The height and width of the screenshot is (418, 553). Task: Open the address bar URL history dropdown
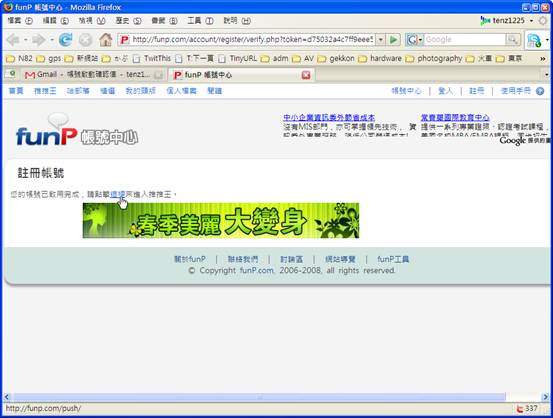(x=381, y=40)
